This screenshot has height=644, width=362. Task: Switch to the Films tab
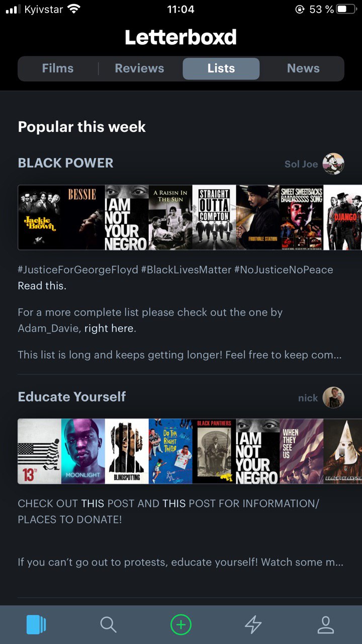pos(58,68)
